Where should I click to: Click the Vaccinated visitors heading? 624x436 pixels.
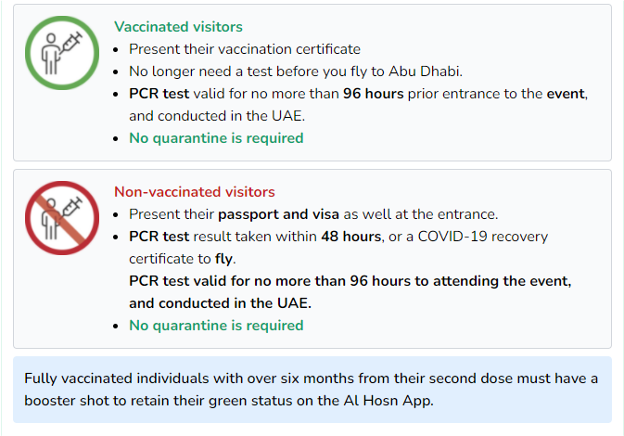click(x=178, y=27)
